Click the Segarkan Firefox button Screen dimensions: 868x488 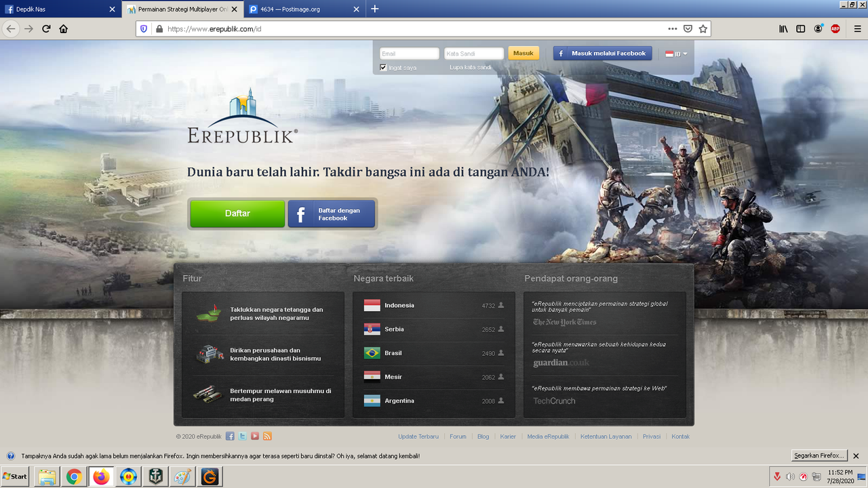[x=820, y=455]
